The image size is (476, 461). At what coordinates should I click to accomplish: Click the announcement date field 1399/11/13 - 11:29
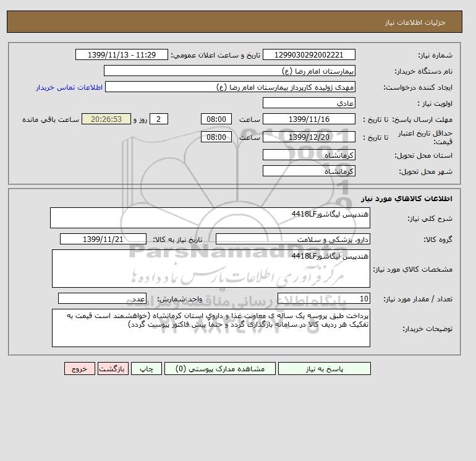121,54
